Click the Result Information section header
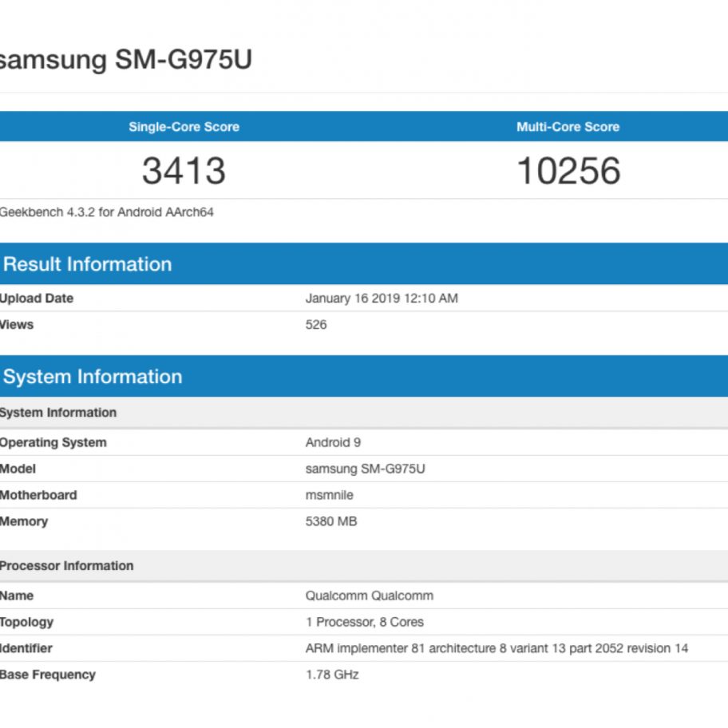 [x=87, y=264]
